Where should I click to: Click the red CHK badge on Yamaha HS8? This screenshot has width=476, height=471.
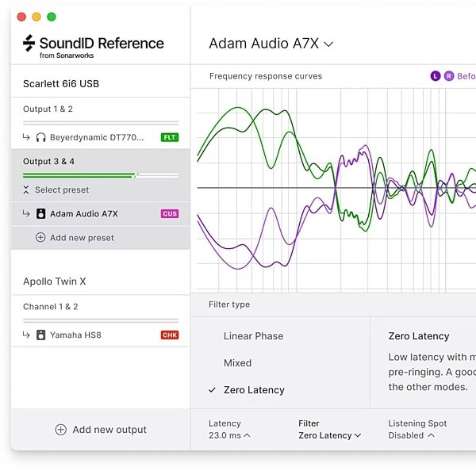point(170,335)
